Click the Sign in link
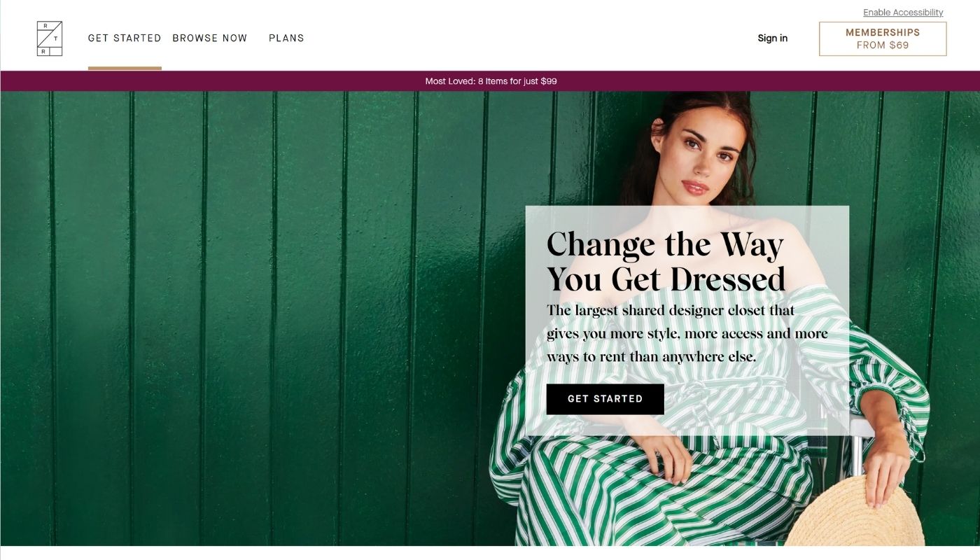Screen dimensions: 980x560 773,38
